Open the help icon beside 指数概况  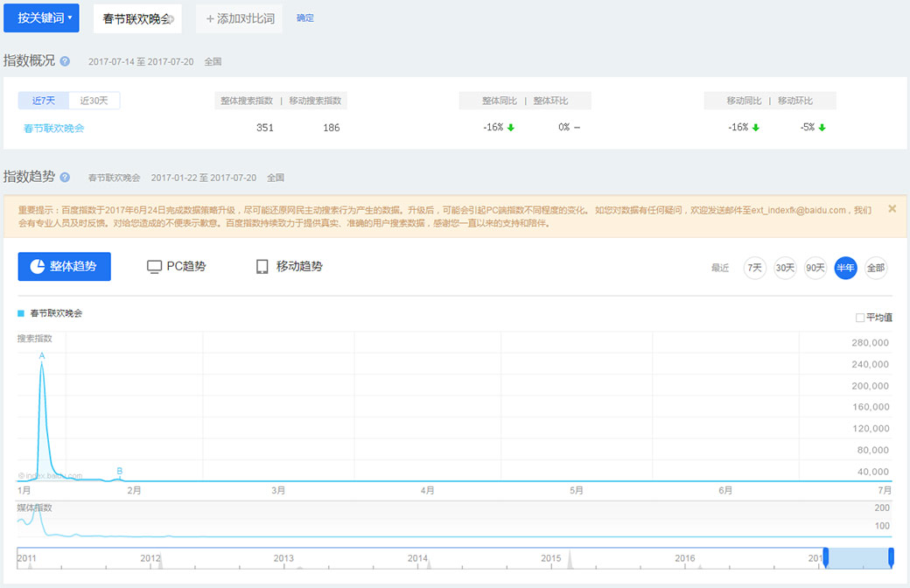(65, 61)
